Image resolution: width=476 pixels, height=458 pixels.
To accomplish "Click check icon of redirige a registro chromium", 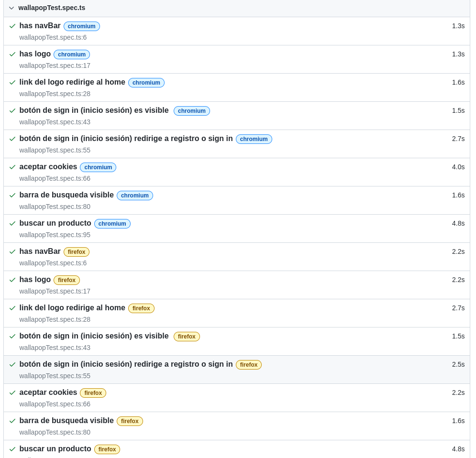I will pos(12,139).
